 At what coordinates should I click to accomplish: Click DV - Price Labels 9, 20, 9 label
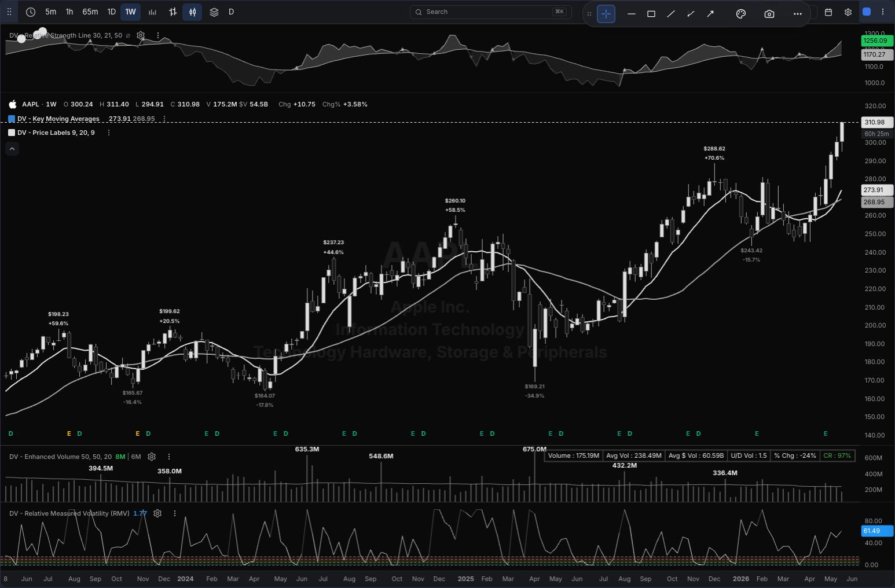tap(56, 133)
